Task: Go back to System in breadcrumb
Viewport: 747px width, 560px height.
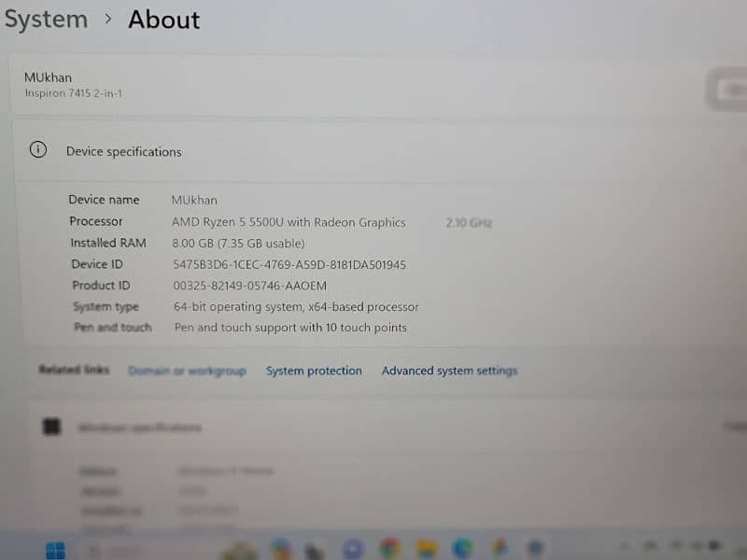Action: [x=46, y=20]
